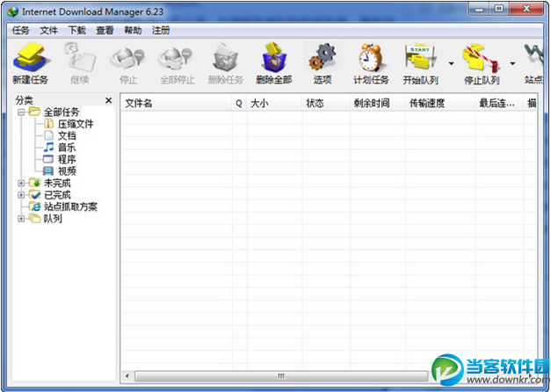The image size is (551, 392).
Task: Sort by 剩余时间 column header
Action: (x=378, y=103)
